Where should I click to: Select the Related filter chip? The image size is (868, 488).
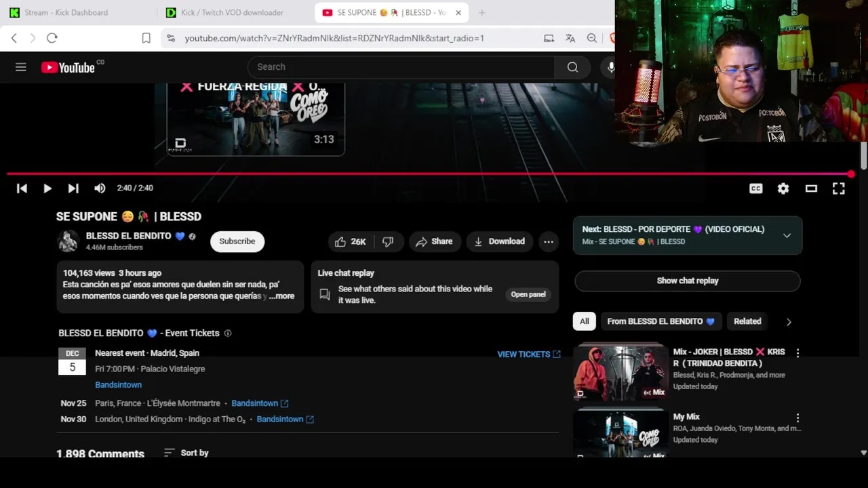point(747,321)
